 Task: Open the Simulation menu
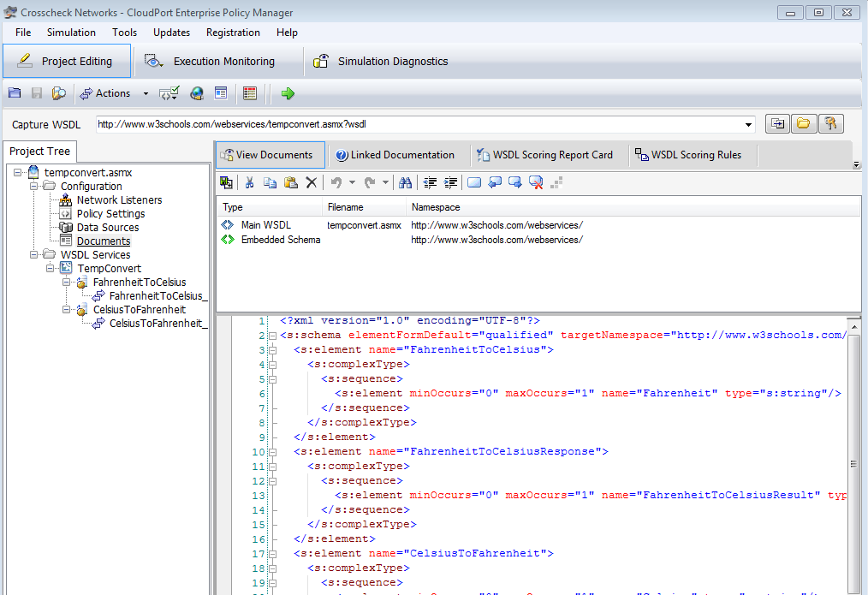[71, 33]
